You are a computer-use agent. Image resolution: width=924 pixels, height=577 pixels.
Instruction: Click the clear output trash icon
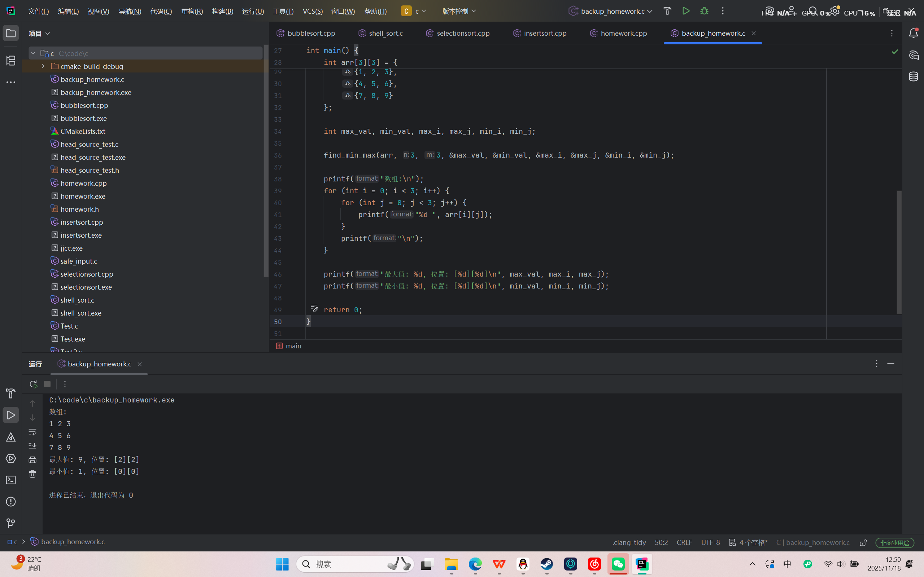pos(32,474)
